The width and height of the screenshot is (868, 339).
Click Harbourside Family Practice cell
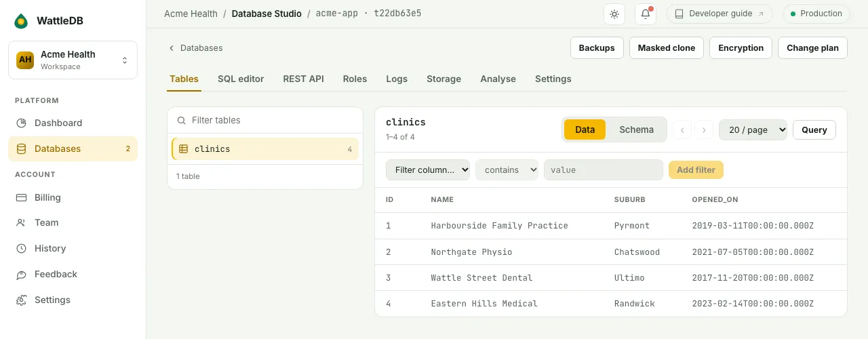tap(499, 226)
